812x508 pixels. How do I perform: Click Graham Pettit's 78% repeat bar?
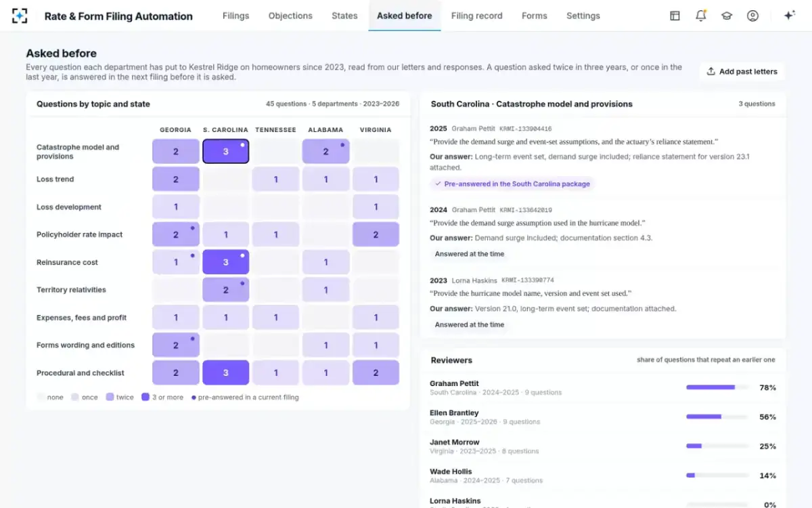717,387
